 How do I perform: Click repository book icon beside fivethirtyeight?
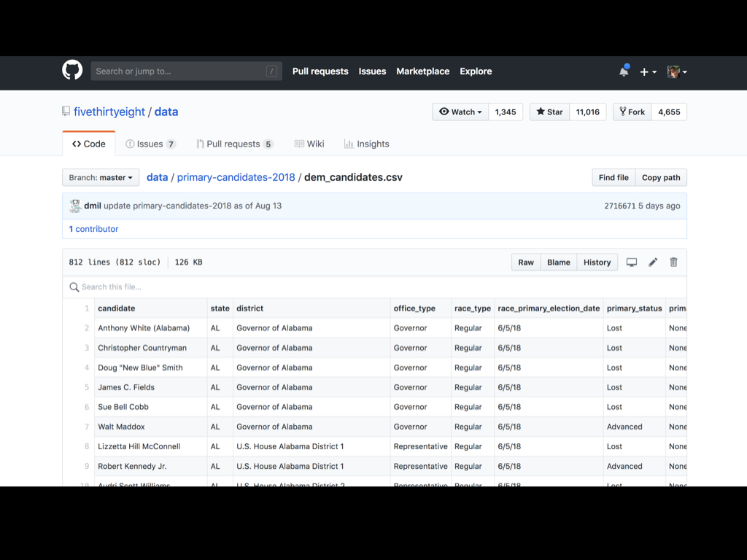tap(66, 112)
